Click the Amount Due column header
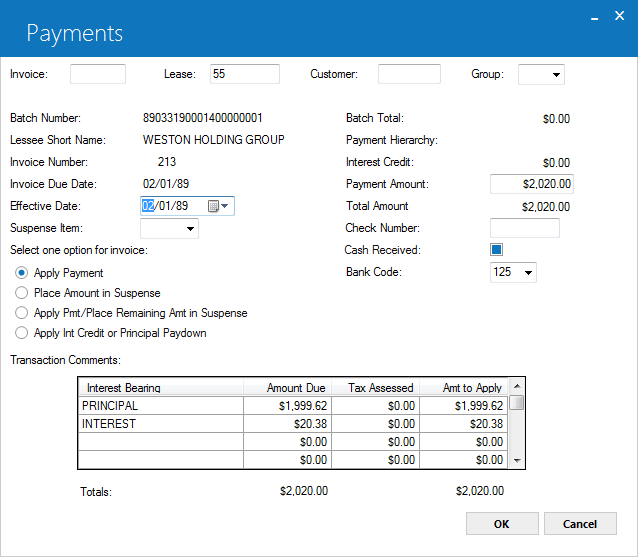The height and width of the screenshot is (557, 638). tap(288, 387)
